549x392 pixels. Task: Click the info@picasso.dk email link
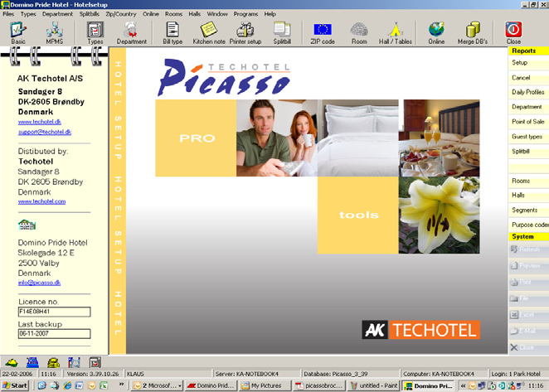tap(39, 283)
